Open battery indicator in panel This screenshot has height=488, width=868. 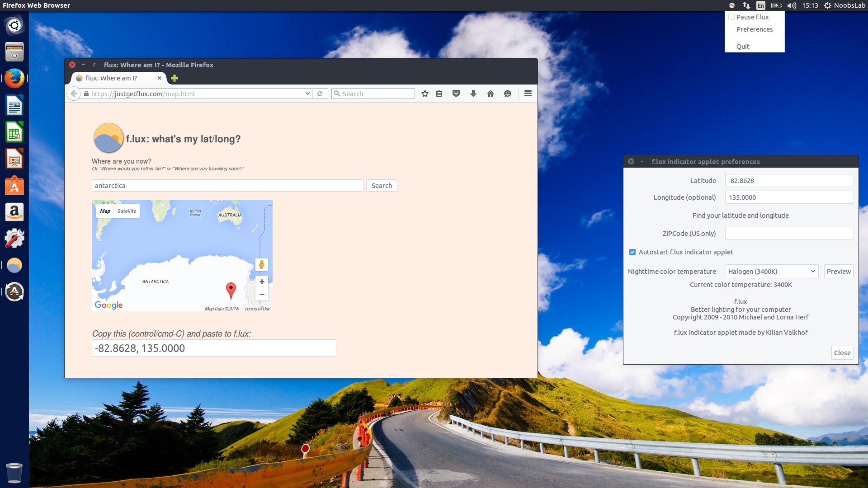[x=776, y=5]
